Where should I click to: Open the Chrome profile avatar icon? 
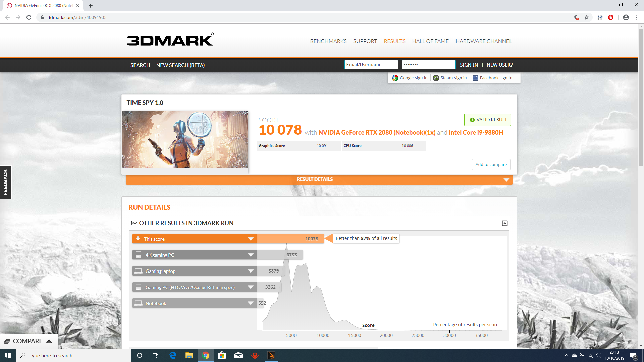[x=626, y=17]
